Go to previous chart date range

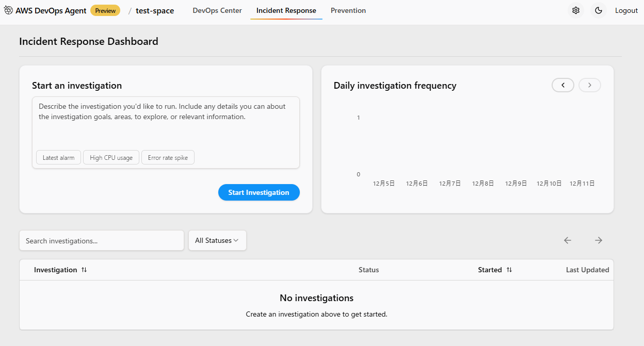(x=563, y=85)
